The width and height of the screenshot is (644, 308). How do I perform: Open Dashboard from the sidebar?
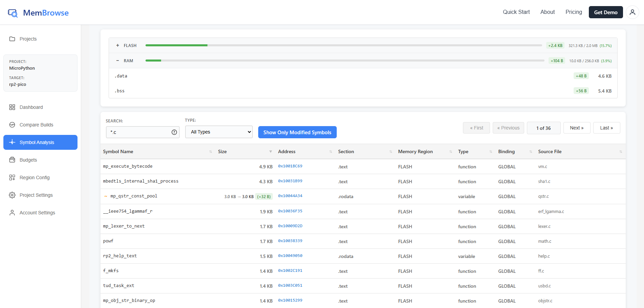(x=31, y=107)
